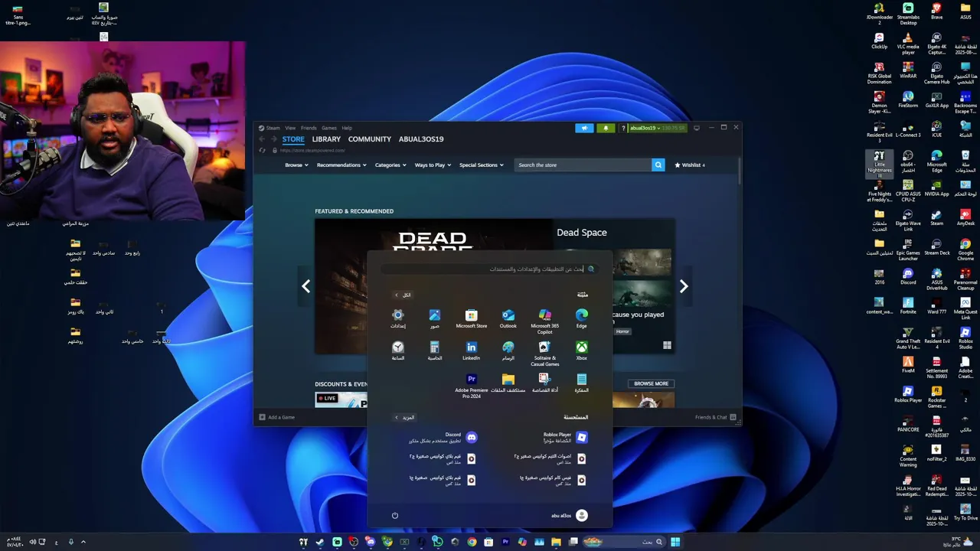Click the Steam store search magnifier button
Screen dimensions: 980x551
click(x=658, y=165)
